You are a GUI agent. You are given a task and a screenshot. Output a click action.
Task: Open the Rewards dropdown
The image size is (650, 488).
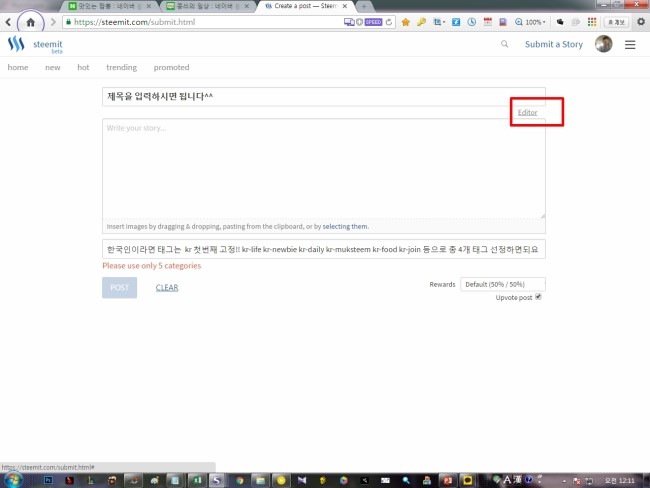[502, 284]
